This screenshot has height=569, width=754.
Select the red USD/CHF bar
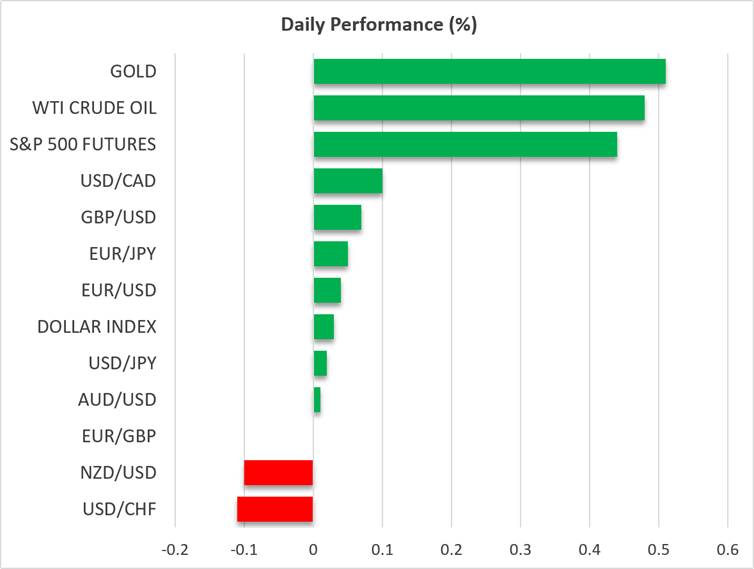point(275,509)
